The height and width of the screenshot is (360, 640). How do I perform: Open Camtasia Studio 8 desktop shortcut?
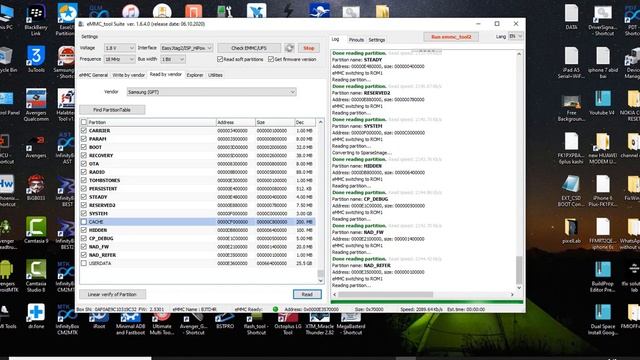(x=36, y=276)
